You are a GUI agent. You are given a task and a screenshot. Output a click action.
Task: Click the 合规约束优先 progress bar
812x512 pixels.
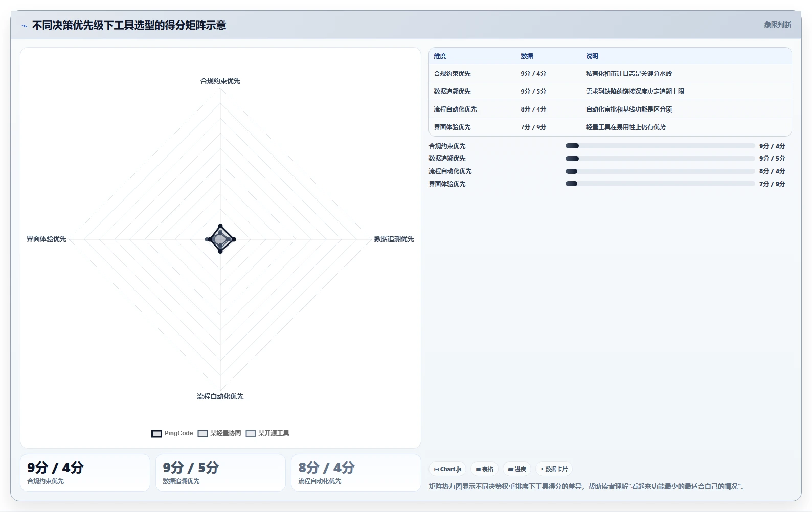point(660,146)
